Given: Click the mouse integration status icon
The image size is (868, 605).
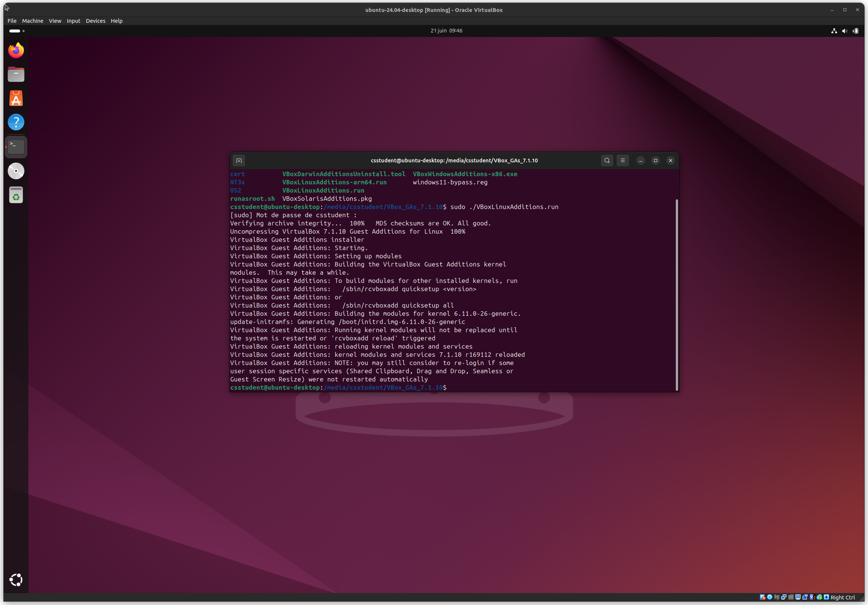Looking at the screenshot, I should [819, 597].
